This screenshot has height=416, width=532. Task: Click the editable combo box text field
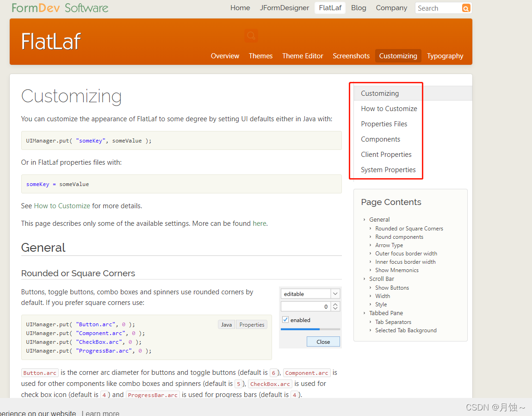click(x=306, y=294)
